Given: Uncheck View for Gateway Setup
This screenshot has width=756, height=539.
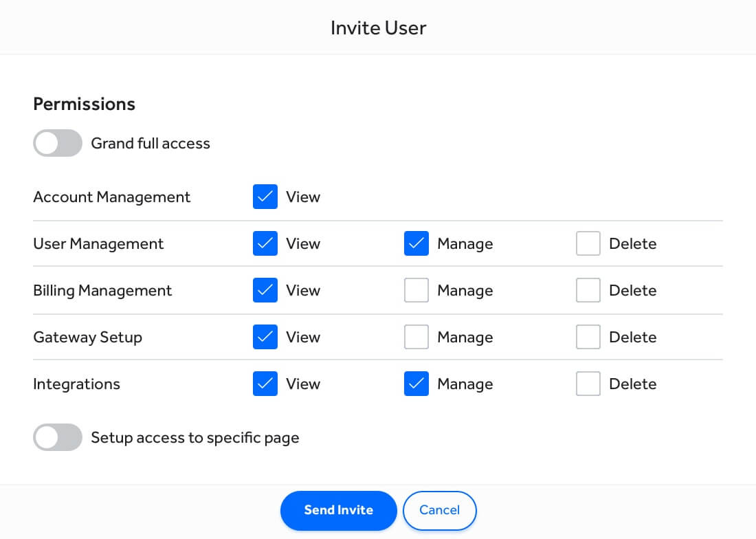Looking at the screenshot, I should point(265,337).
